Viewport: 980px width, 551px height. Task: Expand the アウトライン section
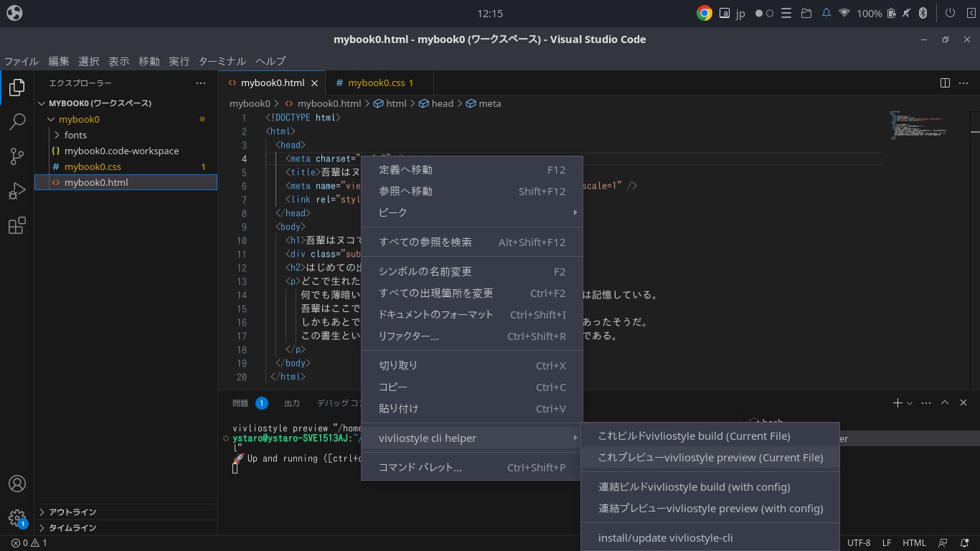coord(126,512)
